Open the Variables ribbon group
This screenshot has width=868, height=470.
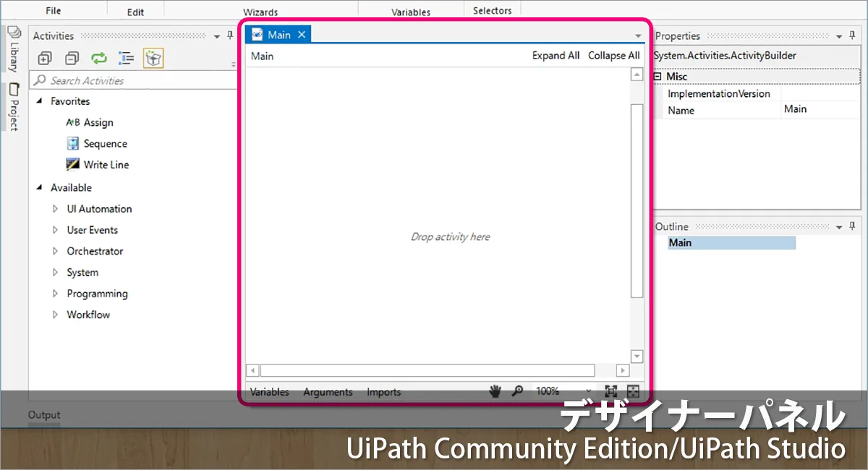411,12
